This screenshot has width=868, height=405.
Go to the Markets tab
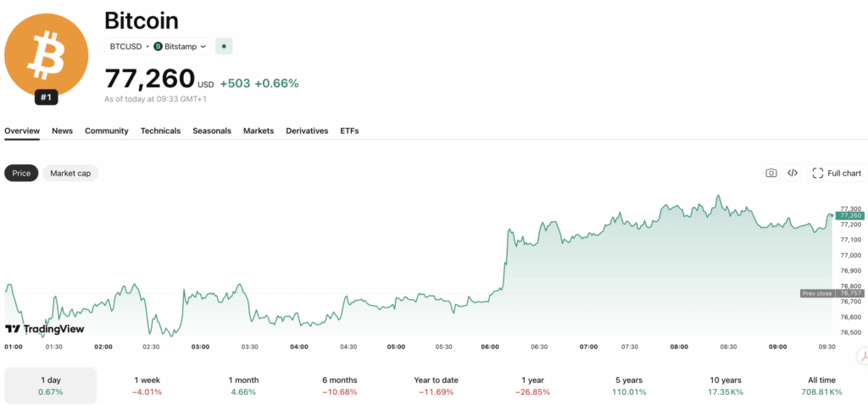click(x=259, y=131)
